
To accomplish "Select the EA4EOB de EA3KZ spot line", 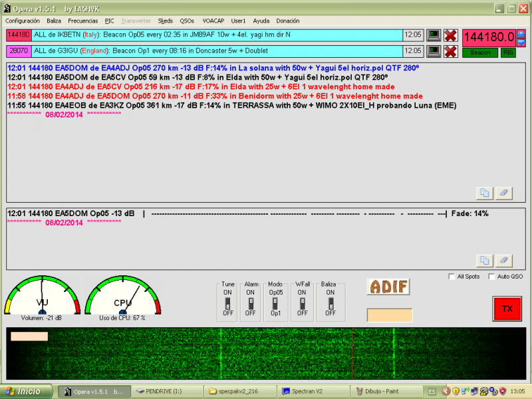I will tap(231, 106).
